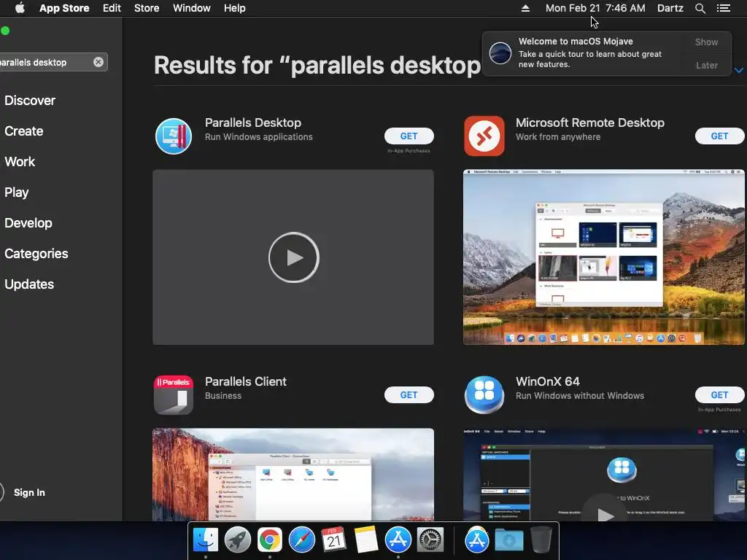Get the Parallels Client app

409,394
